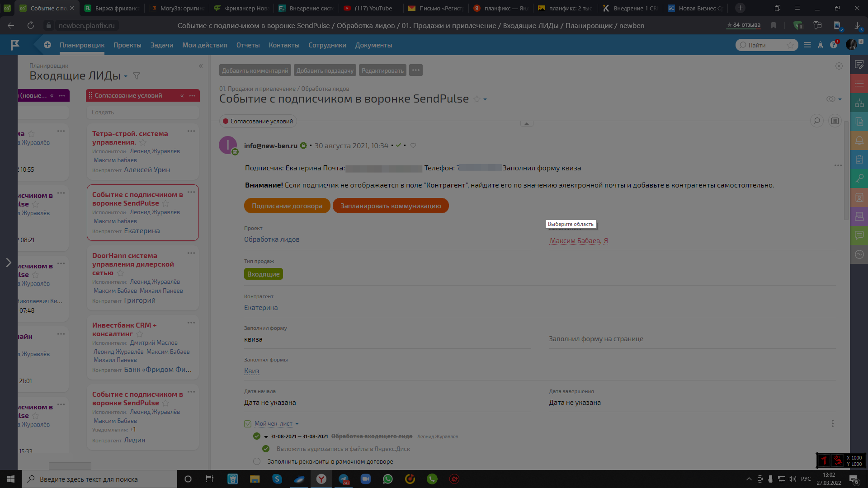Uncheck 'Выложить аудиозапись' checklist item

click(266, 449)
